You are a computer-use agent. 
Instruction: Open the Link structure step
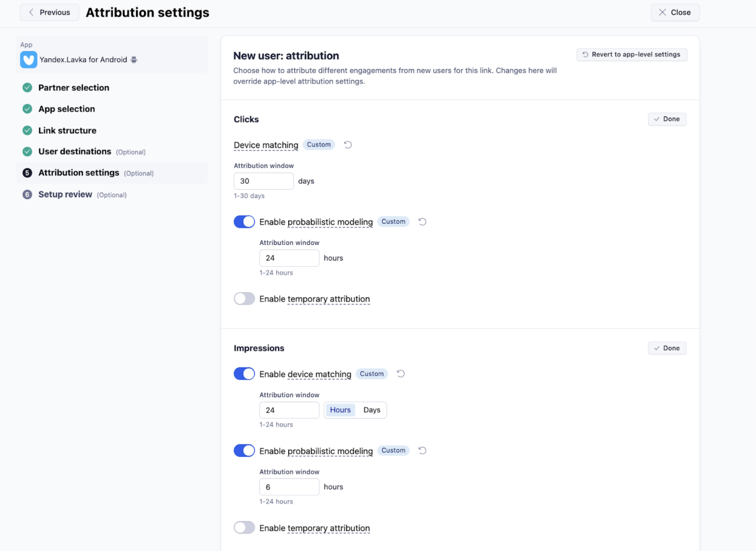point(67,131)
